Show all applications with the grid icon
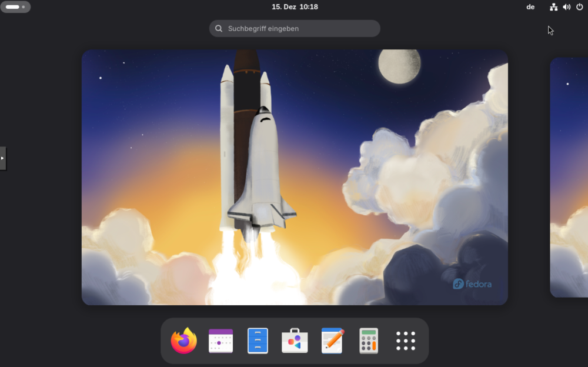 406,341
